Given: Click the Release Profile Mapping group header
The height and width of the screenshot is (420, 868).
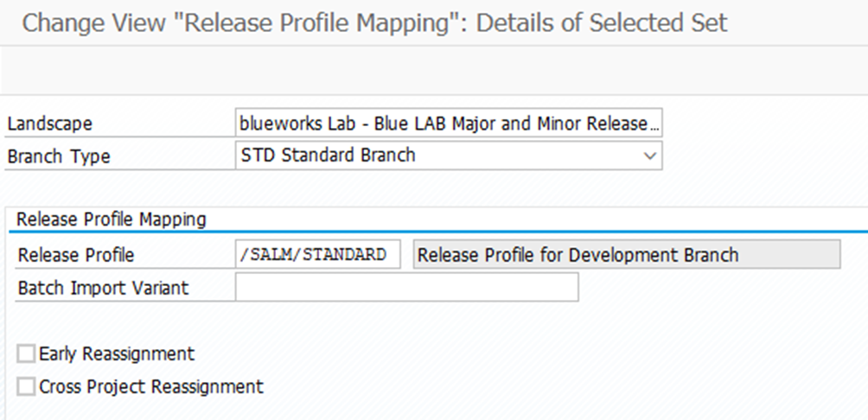Looking at the screenshot, I should [112, 220].
